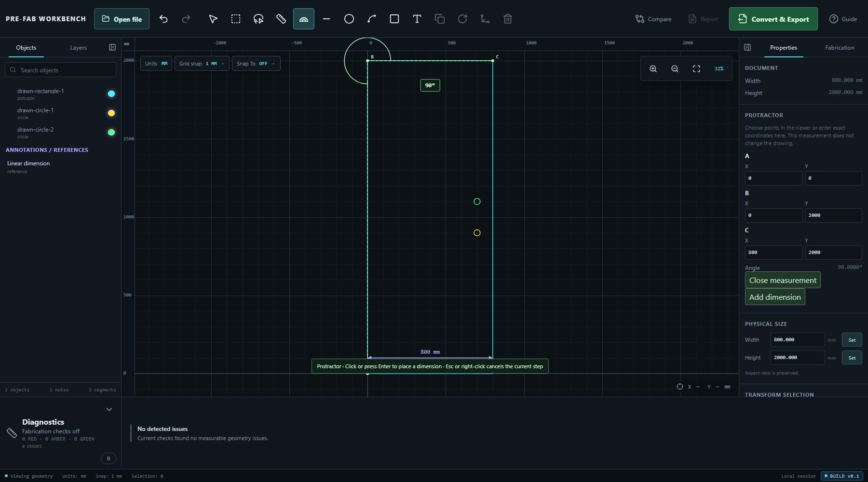Click the rotate icon in toolbar
The width and height of the screenshot is (868, 482).
[462, 19]
